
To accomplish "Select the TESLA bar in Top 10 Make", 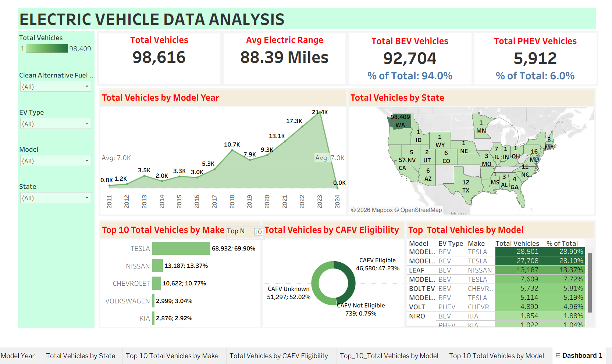I will pos(181,248).
